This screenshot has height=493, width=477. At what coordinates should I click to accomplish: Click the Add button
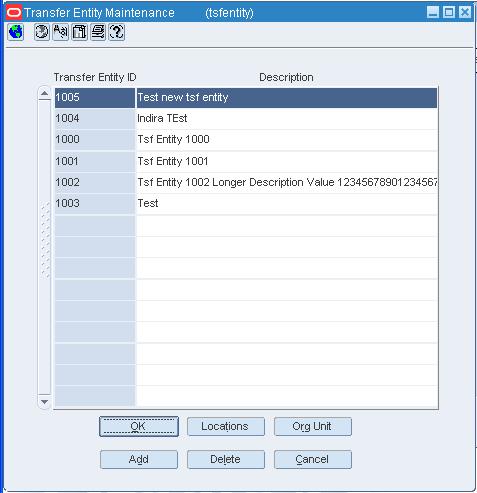(139, 459)
